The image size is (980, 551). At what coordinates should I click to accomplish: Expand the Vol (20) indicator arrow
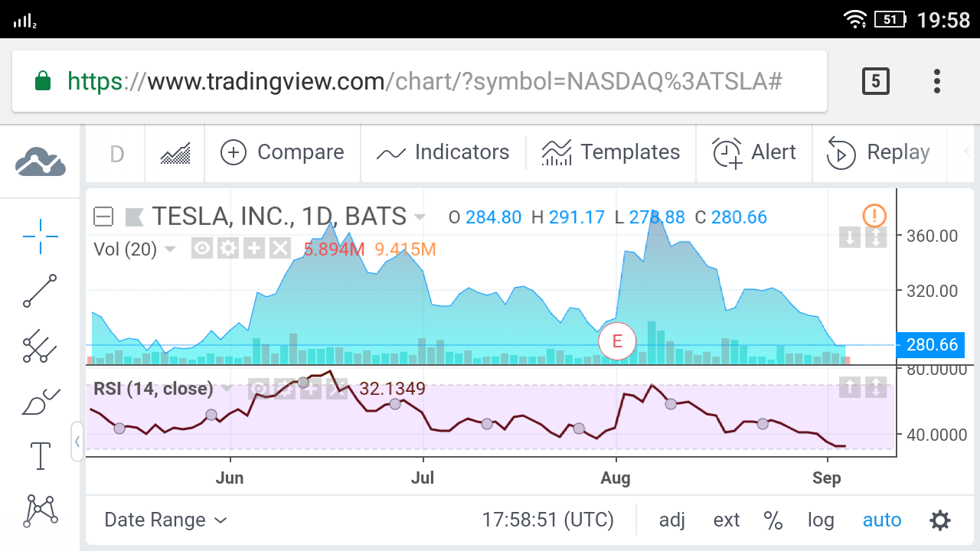click(x=170, y=249)
